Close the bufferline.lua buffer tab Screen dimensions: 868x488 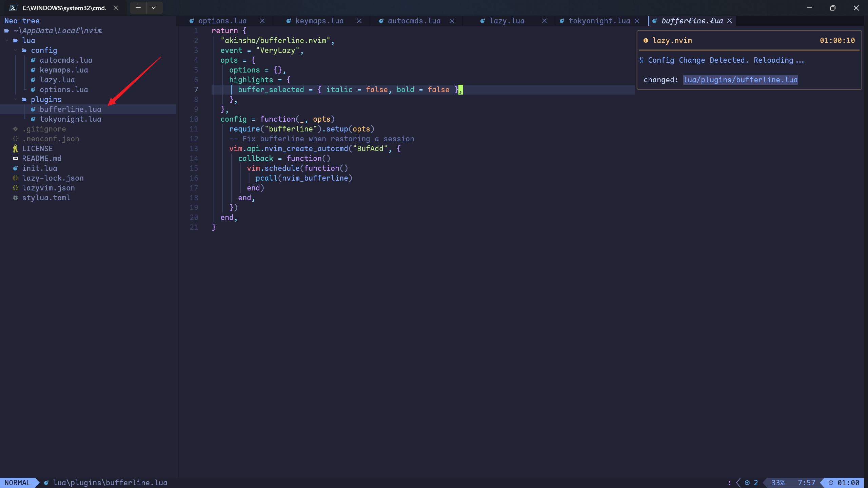tap(729, 21)
